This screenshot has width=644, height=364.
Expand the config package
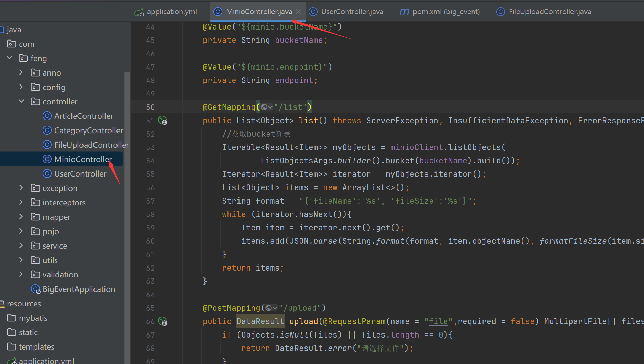pos(21,87)
